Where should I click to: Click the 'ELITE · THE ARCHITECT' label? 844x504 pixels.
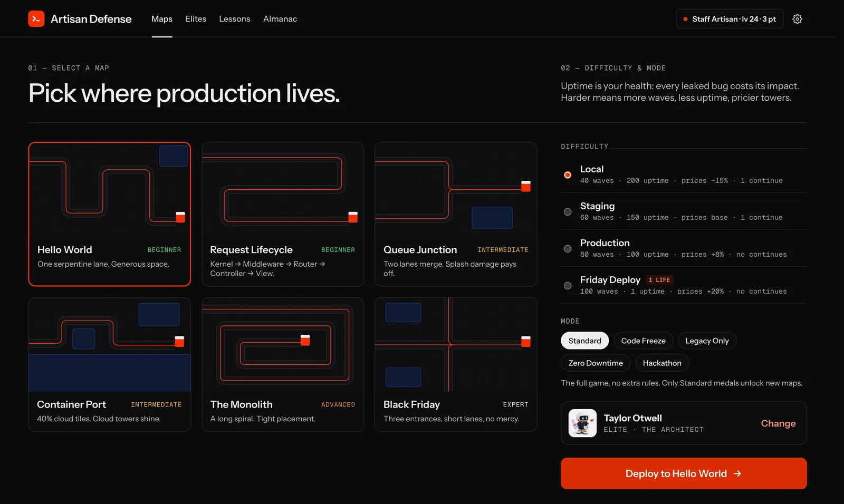tap(654, 430)
